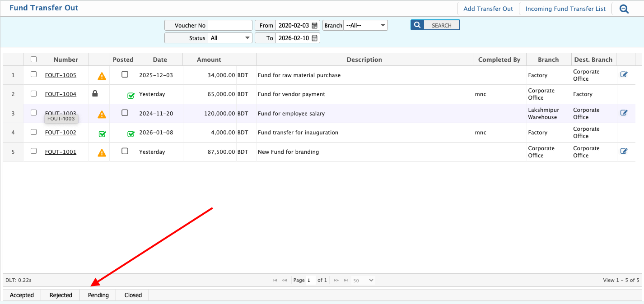Switch to the Pending tab

tap(98, 295)
